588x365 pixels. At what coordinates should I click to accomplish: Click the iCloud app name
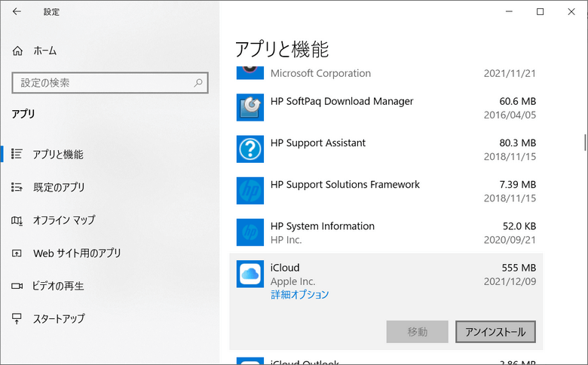point(285,268)
